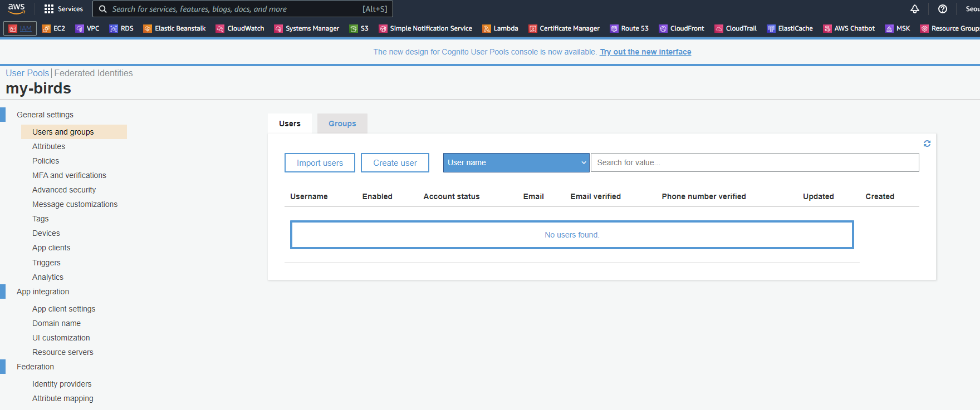The image size is (980, 410).
Task: Open the Certificate Manager shortcut
Action: (x=564, y=28)
